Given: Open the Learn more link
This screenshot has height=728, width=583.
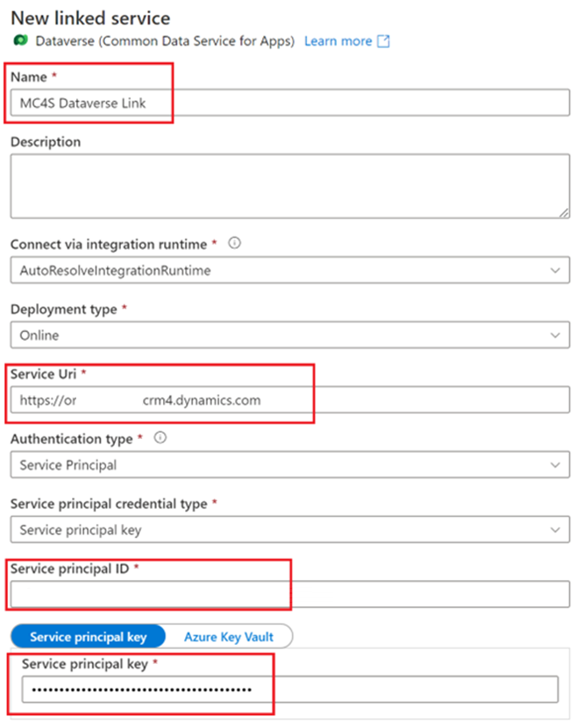Looking at the screenshot, I should coord(338,41).
